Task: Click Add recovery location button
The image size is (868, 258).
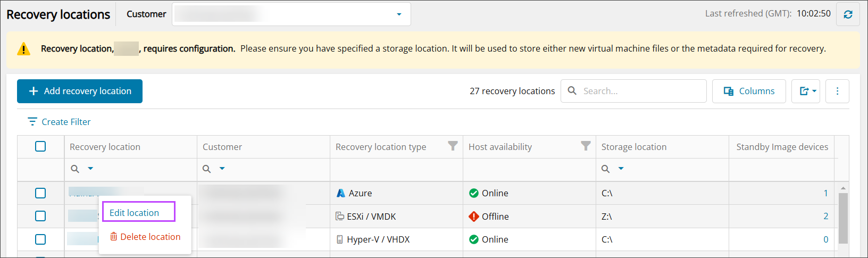Action: point(80,91)
